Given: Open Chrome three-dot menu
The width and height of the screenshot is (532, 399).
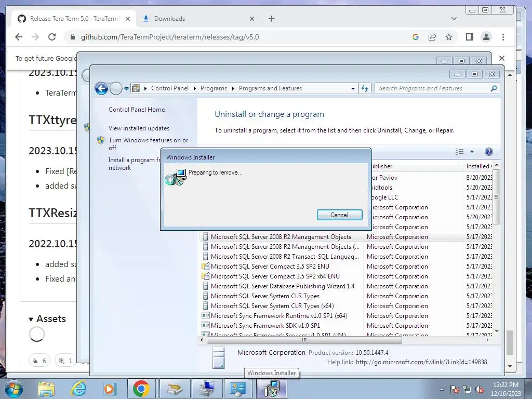Looking at the screenshot, I should [503, 37].
